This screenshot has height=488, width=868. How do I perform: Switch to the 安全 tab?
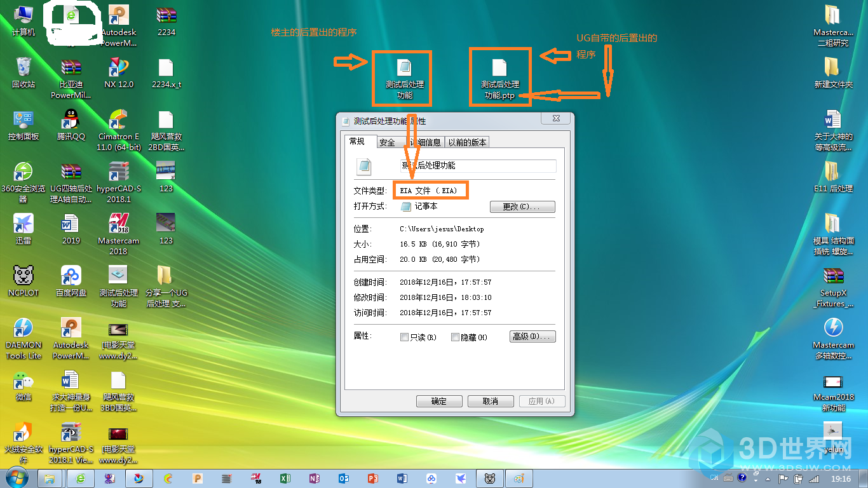(388, 142)
